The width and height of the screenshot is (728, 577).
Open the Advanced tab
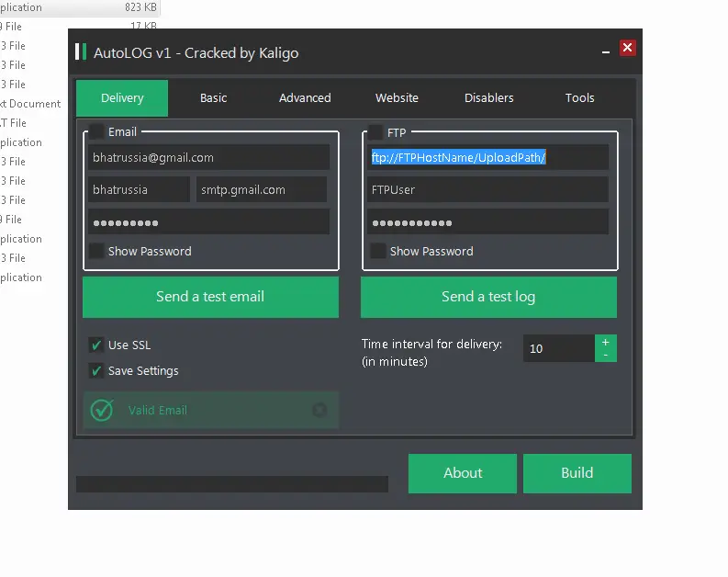click(x=305, y=98)
